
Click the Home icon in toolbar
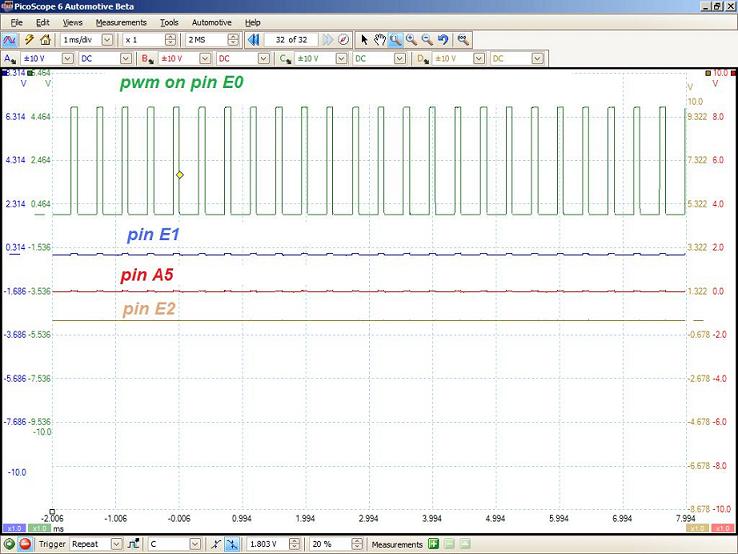click(46, 40)
